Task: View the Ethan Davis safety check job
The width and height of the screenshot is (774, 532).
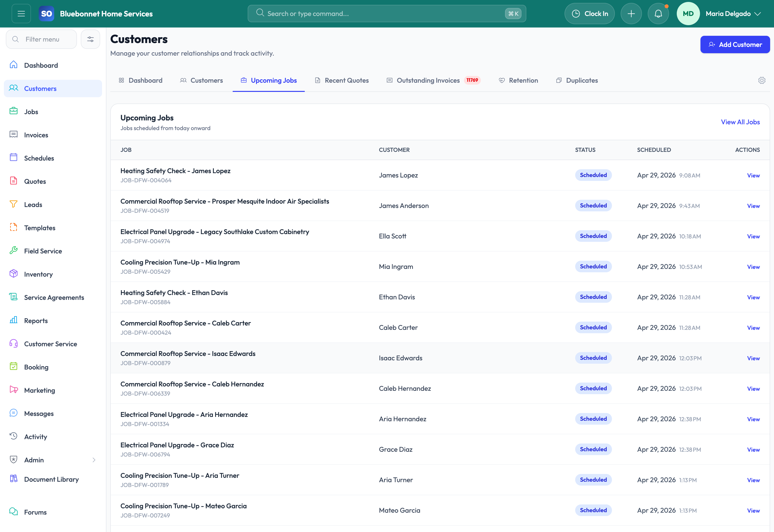Action: pos(753,297)
